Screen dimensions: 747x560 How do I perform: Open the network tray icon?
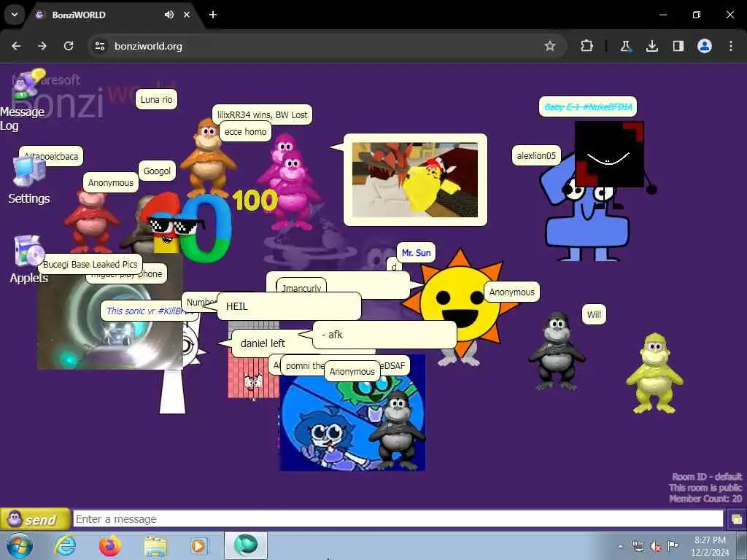point(638,547)
